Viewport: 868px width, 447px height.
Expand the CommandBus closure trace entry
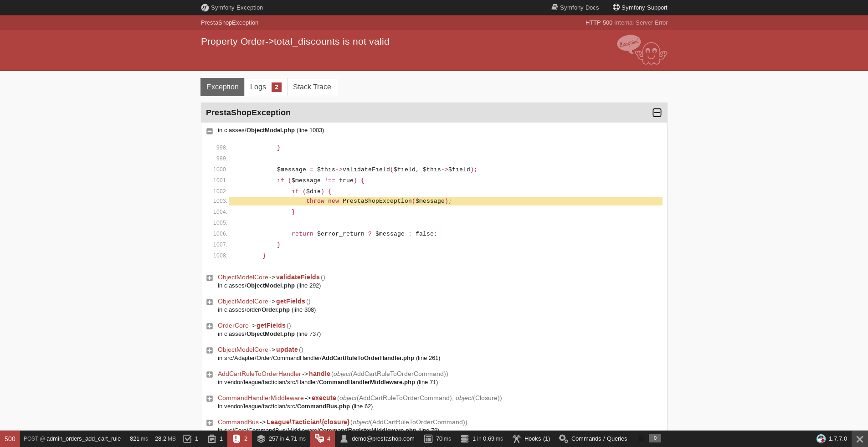(x=210, y=423)
